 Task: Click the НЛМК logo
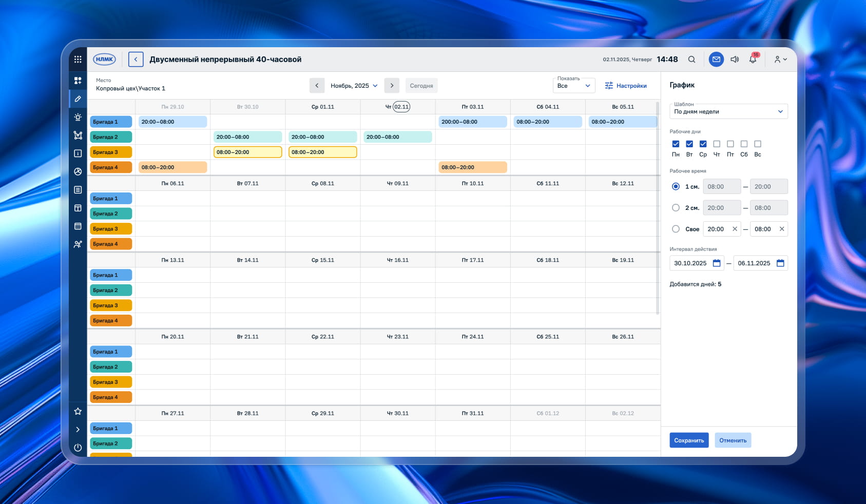click(104, 59)
